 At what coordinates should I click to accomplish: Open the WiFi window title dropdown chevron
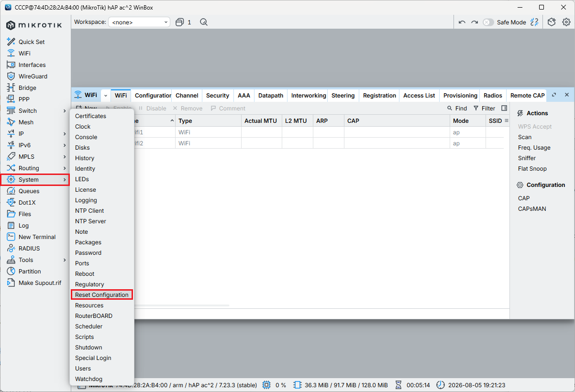(106, 96)
